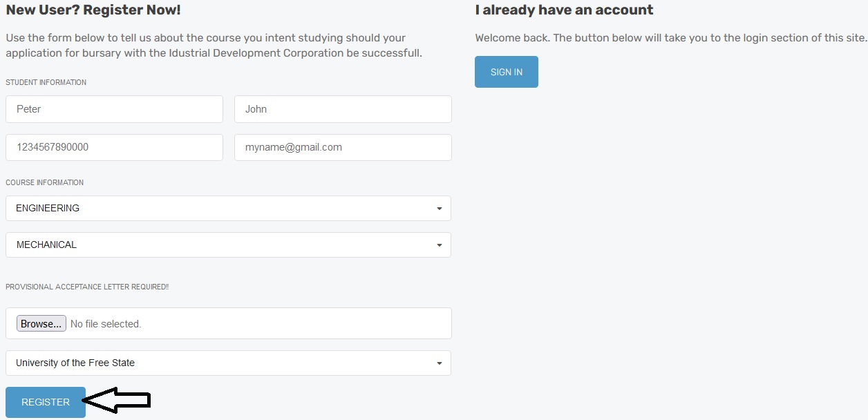Click the COURSE INFORMATION section label
The height and width of the screenshot is (420, 868).
(x=45, y=183)
